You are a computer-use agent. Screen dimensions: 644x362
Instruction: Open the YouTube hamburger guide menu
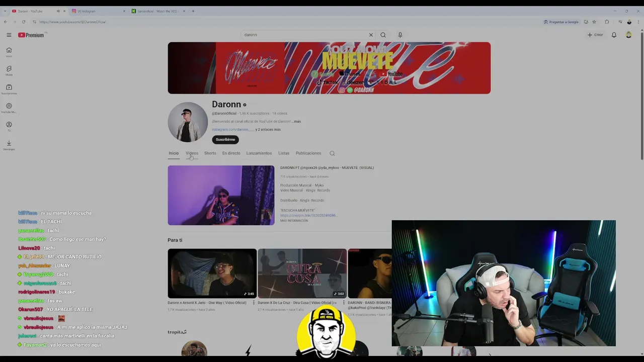click(x=9, y=35)
